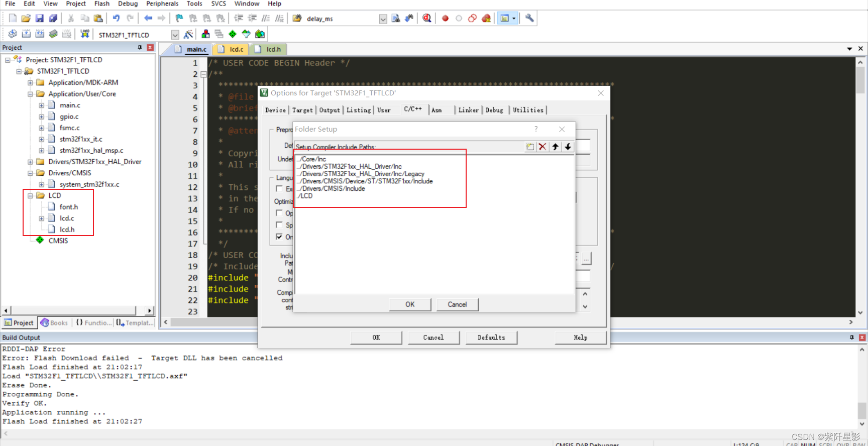Open the Flash menu

pos(102,4)
